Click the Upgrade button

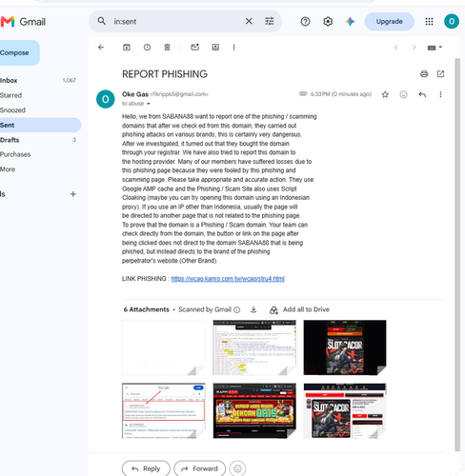[389, 22]
